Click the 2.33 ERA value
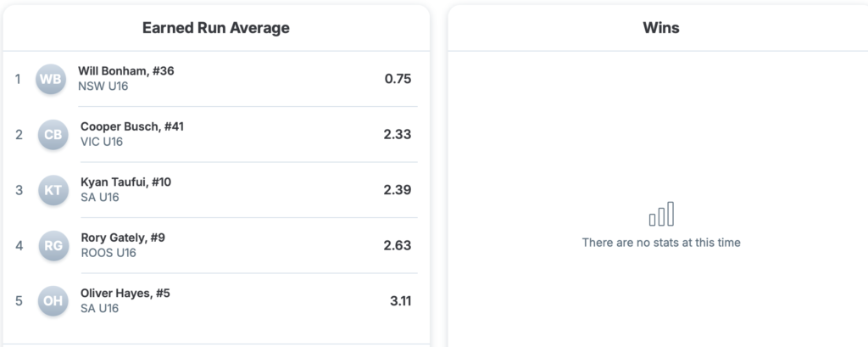868x347 pixels. tap(398, 134)
